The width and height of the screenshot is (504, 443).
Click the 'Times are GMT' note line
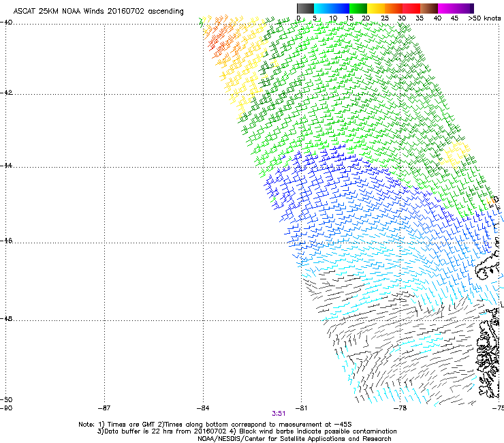(215, 425)
